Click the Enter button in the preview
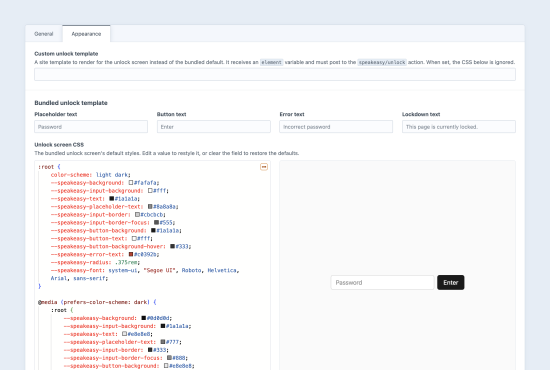The height and width of the screenshot is (370, 550). [x=451, y=283]
